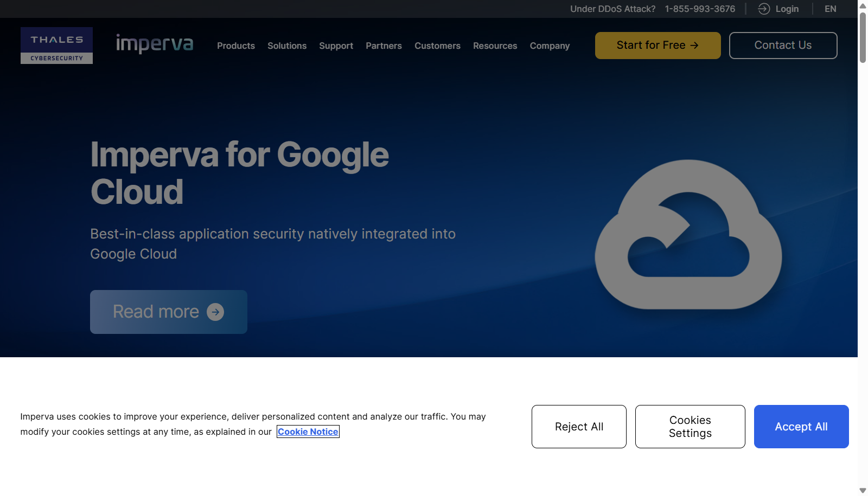This screenshot has height=496, width=868.
Task: Click the Best-in-class application security subtitle
Action: [273, 244]
